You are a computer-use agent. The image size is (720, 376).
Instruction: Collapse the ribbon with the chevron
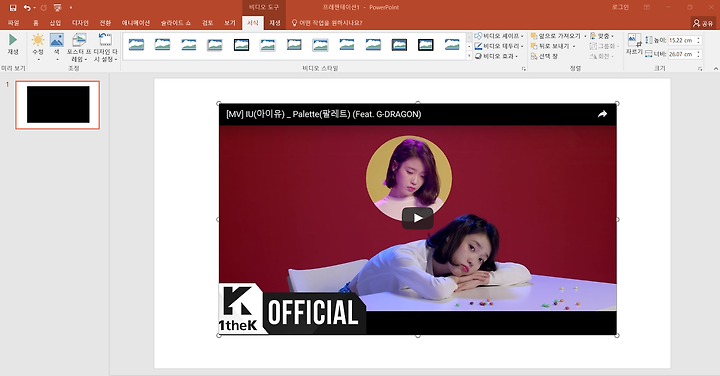pos(715,68)
